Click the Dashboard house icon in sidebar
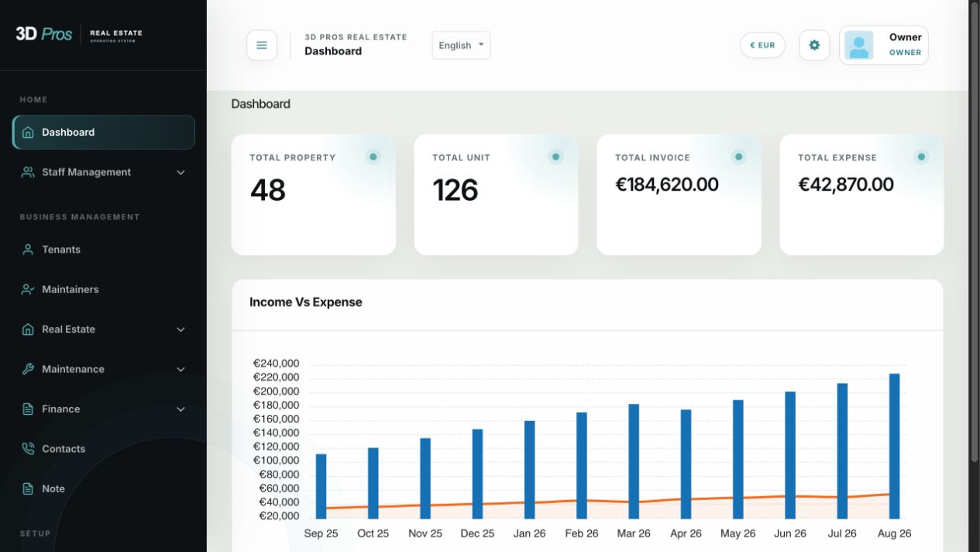Image resolution: width=980 pixels, height=552 pixels. 28,133
